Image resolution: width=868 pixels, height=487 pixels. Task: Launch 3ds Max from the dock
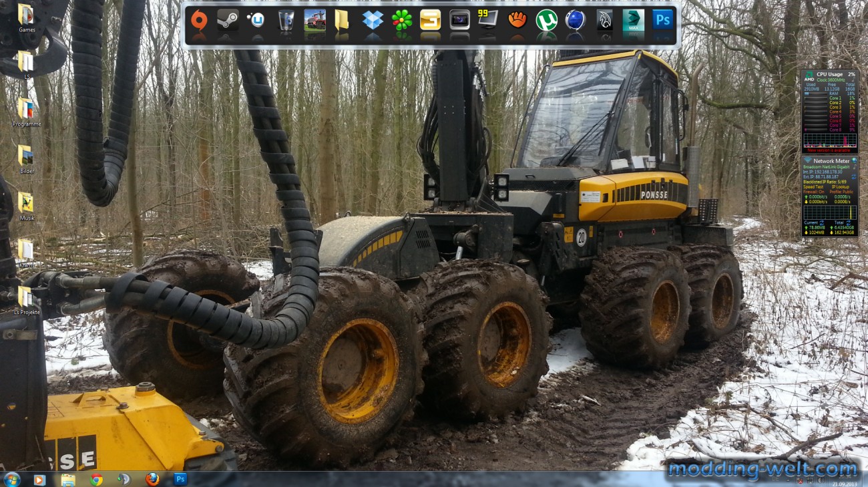coord(633,20)
